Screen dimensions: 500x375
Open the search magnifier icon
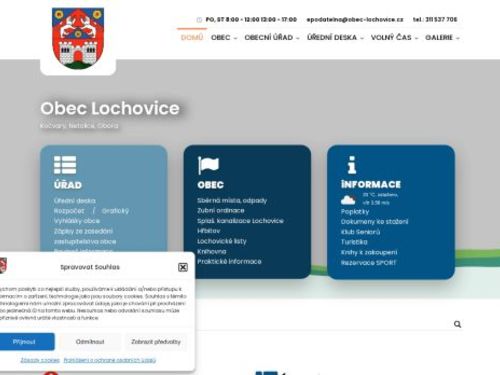click(x=457, y=324)
